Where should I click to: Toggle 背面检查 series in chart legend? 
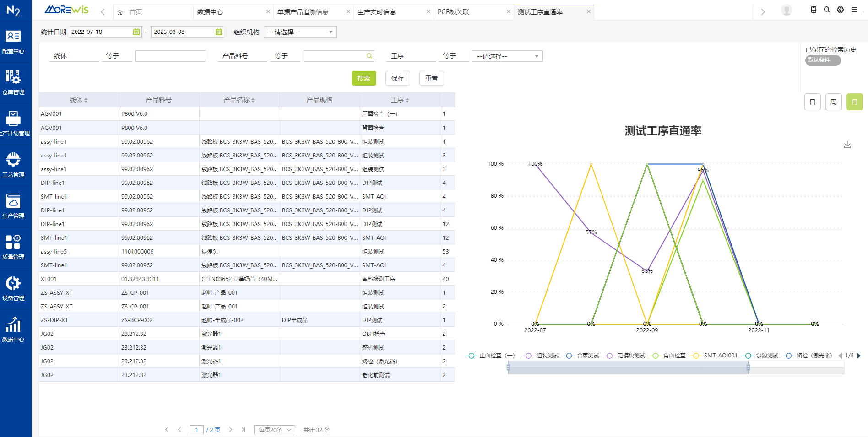pyautogui.click(x=669, y=356)
